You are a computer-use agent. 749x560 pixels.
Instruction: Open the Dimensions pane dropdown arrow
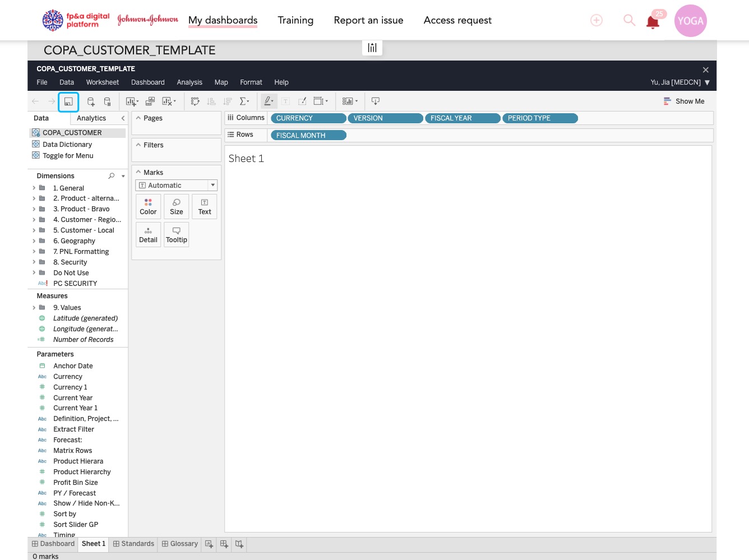(x=123, y=176)
